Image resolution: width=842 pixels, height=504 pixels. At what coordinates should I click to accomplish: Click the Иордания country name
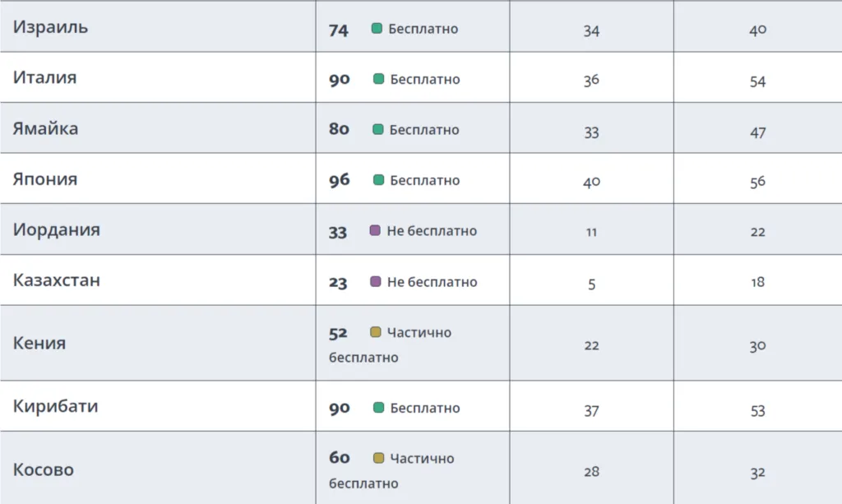pyautogui.click(x=56, y=229)
